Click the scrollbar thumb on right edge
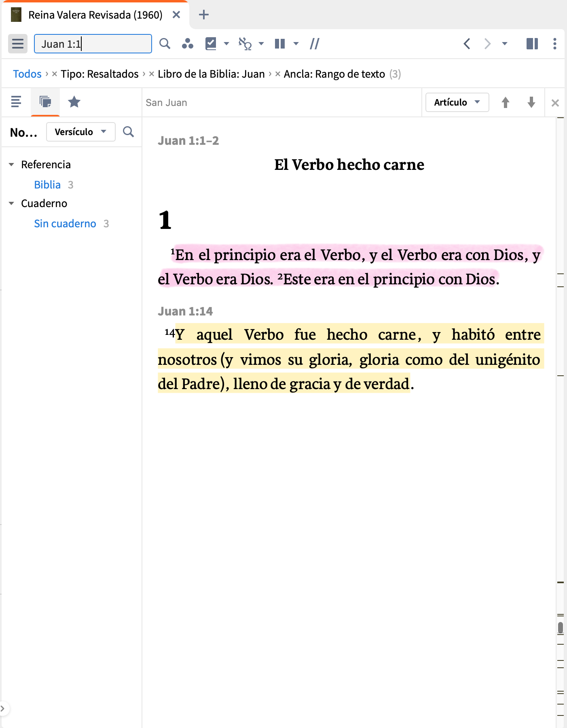This screenshot has height=728, width=567. point(561,628)
